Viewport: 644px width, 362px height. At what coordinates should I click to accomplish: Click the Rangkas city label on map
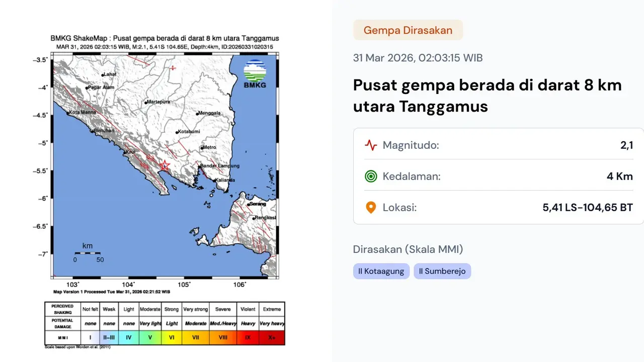[x=266, y=218]
